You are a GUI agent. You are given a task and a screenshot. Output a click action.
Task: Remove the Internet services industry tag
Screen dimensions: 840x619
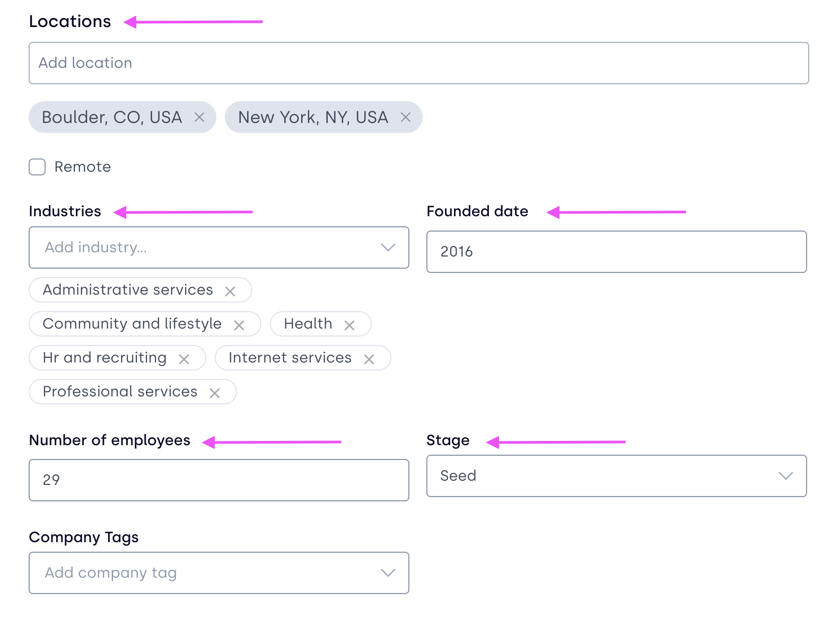coord(369,359)
